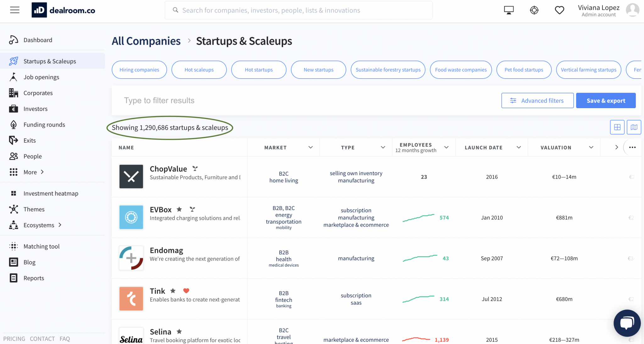Open the chat support bubble
This screenshot has height=344, width=644.
coord(627,323)
